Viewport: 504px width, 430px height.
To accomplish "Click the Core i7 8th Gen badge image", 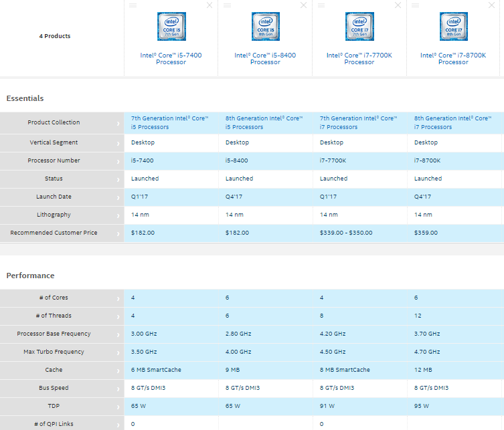I will coord(454,26).
